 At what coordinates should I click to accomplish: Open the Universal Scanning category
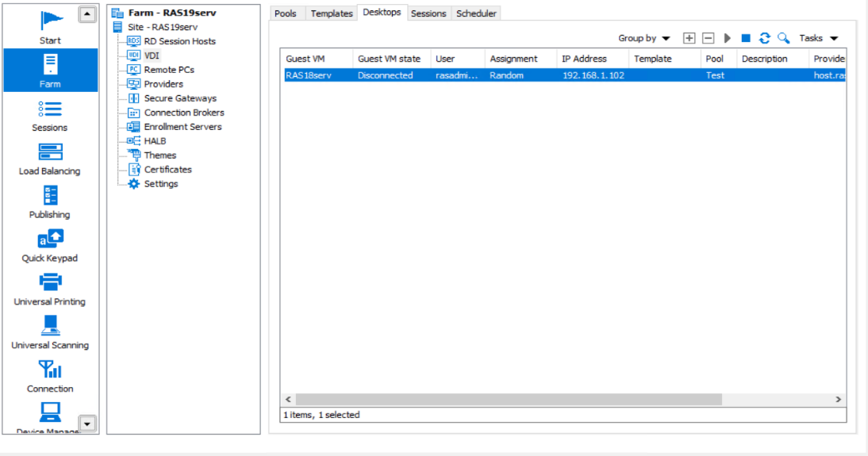click(x=50, y=333)
